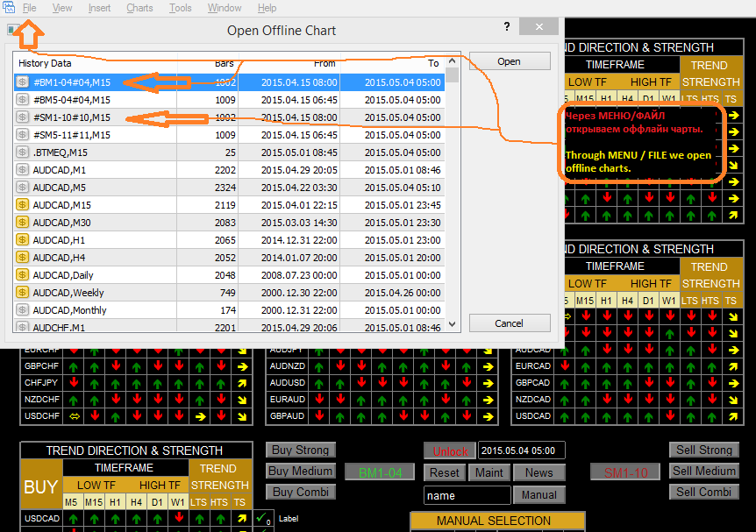Select AUDCAD,M15 gold symbol icon
756x532 pixels.
[x=22, y=205]
